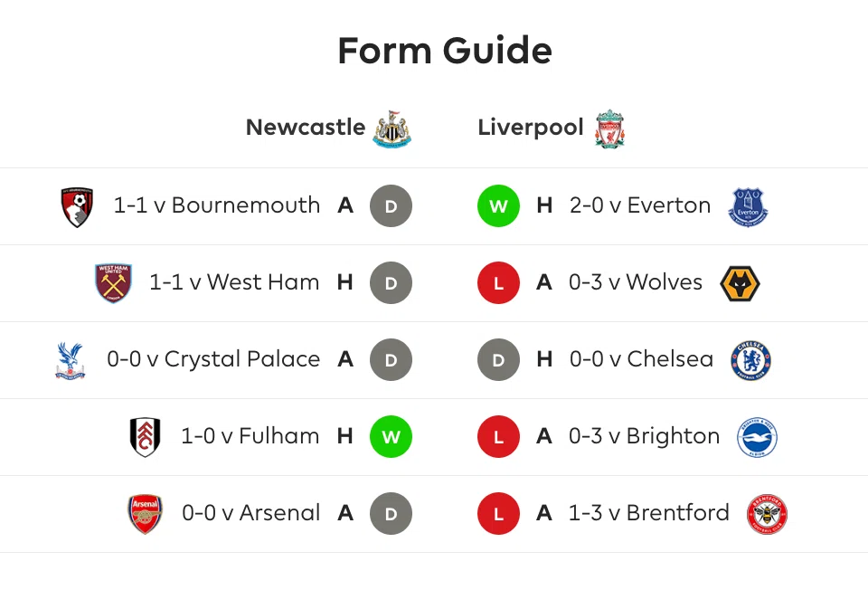
Task: Click the Crystal Palace eagle crest
Action: (70, 360)
